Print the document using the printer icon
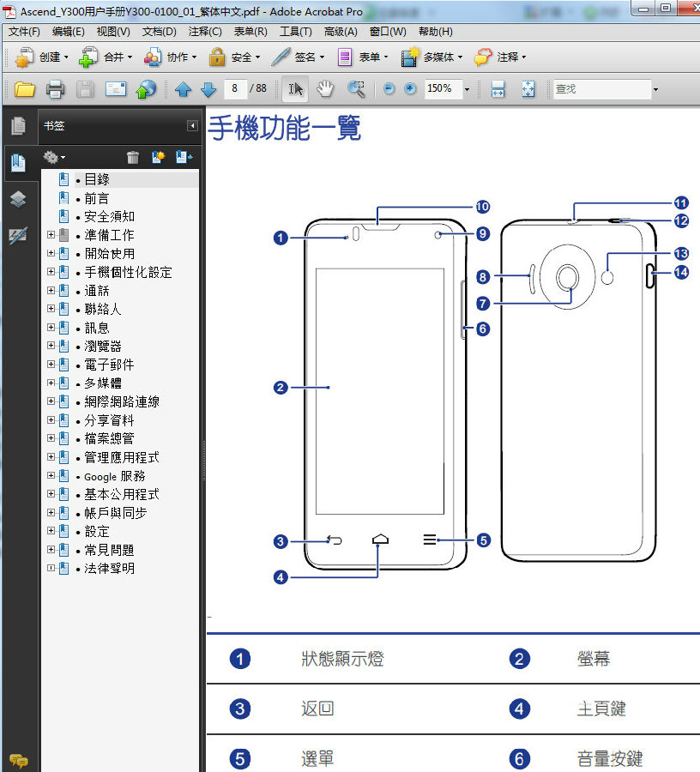Screen dimensions: 700x772 (x=55, y=89)
